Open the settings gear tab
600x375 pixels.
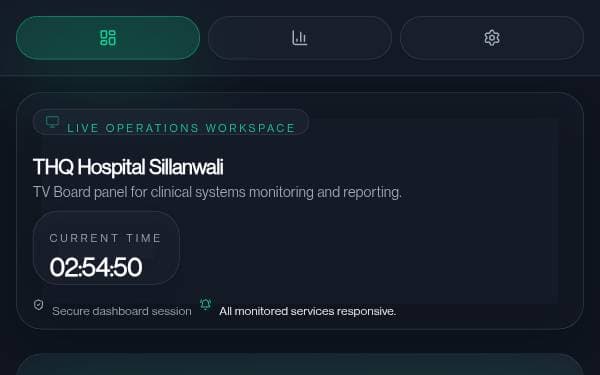coord(492,38)
